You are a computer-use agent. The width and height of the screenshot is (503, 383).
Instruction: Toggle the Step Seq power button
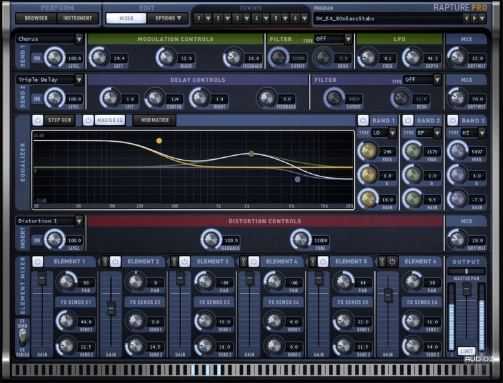point(38,120)
